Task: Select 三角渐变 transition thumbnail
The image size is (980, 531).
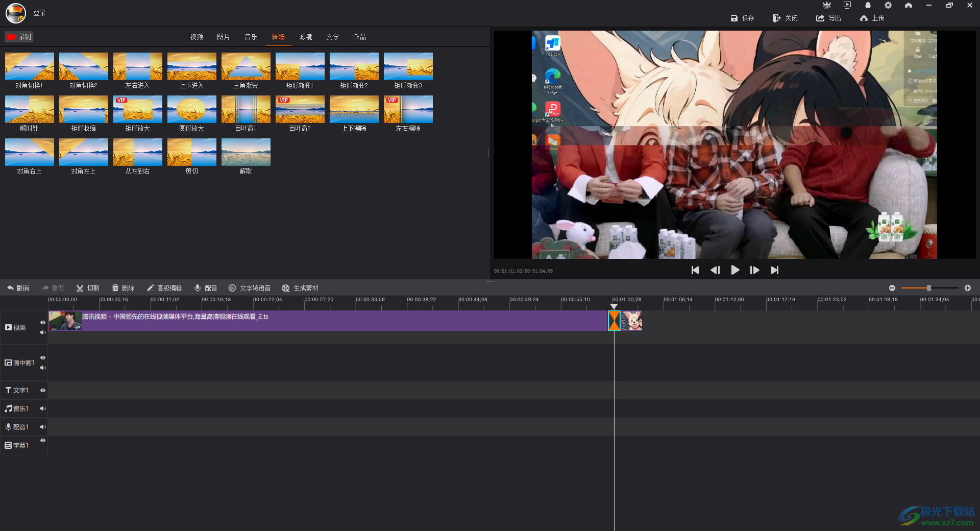Action: pos(246,66)
